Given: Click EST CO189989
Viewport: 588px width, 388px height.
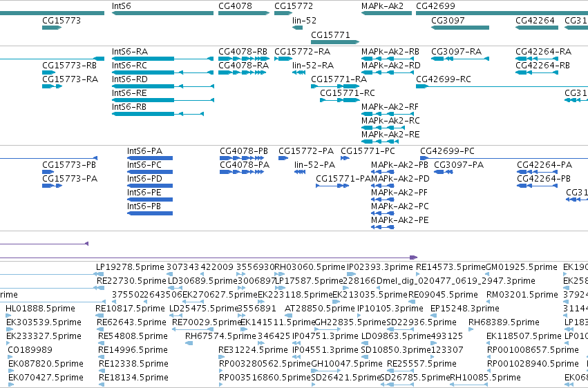Looking at the screenshot, I should coord(30,350).
